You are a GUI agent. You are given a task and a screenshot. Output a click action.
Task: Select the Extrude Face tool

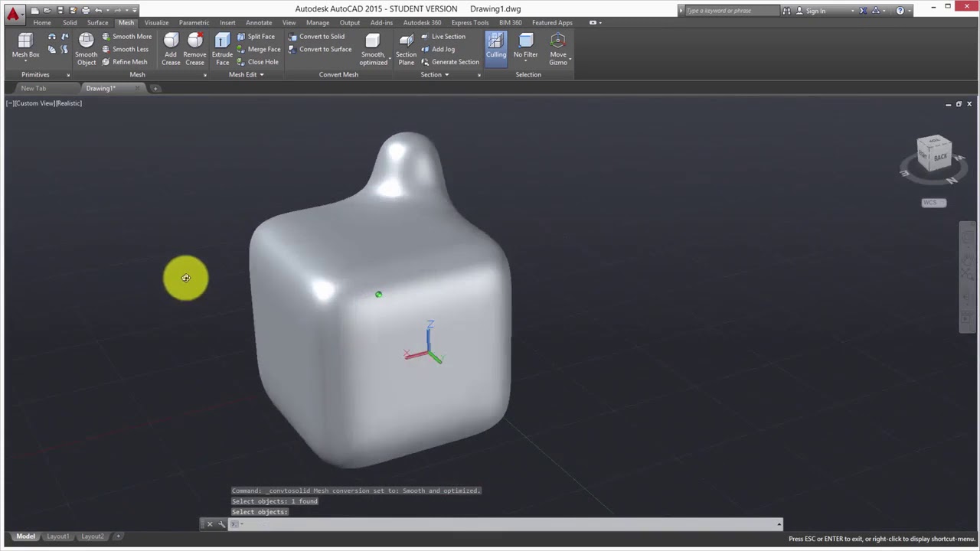(x=222, y=49)
